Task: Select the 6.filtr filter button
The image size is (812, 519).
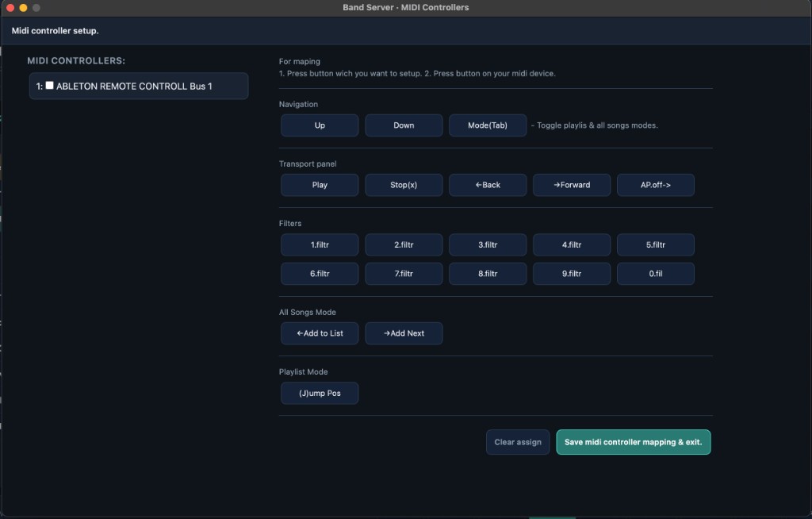Action: tap(320, 274)
